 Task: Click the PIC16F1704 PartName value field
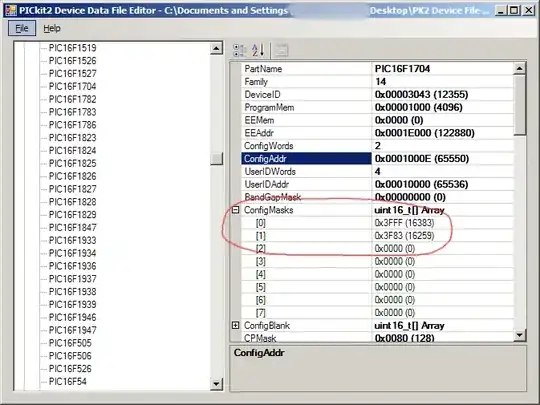pos(443,69)
